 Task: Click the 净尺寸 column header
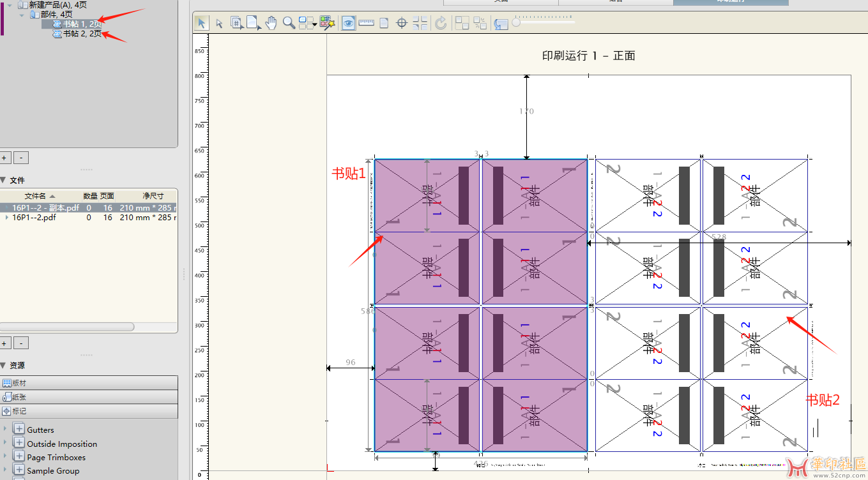(x=153, y=196)
